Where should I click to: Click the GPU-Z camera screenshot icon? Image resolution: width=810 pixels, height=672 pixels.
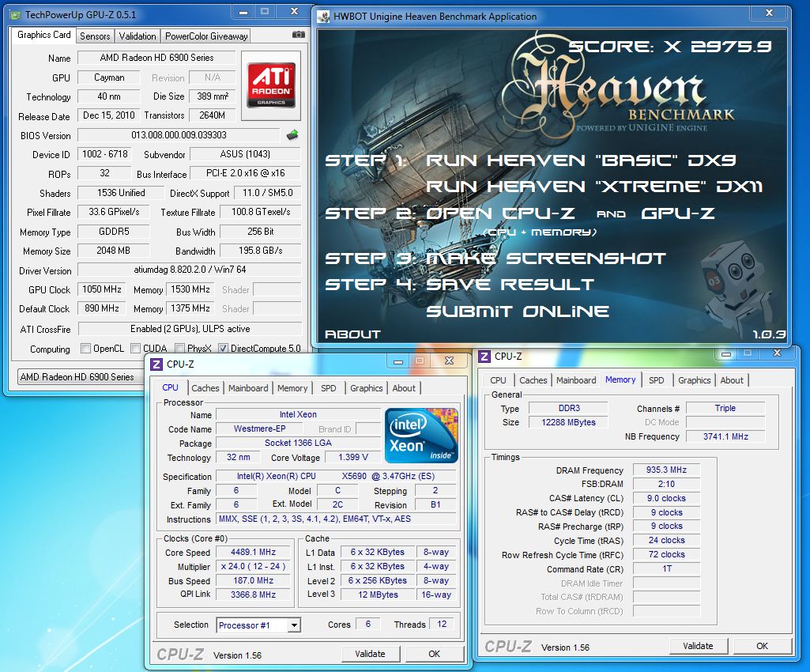point(298,35)
